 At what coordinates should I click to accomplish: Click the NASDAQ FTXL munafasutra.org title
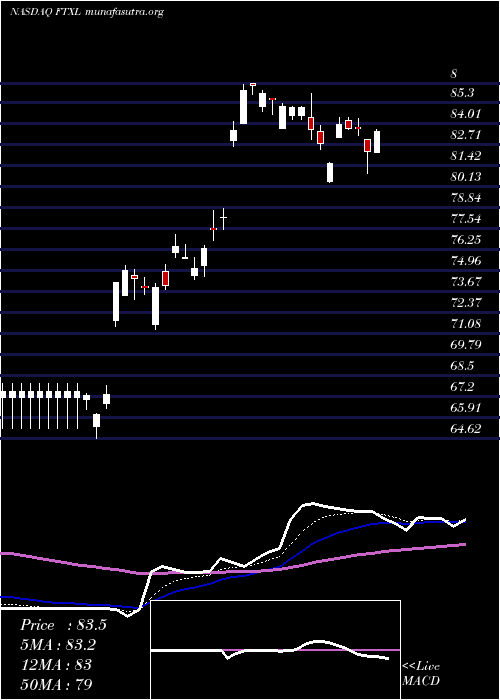[x=87, y=12]
